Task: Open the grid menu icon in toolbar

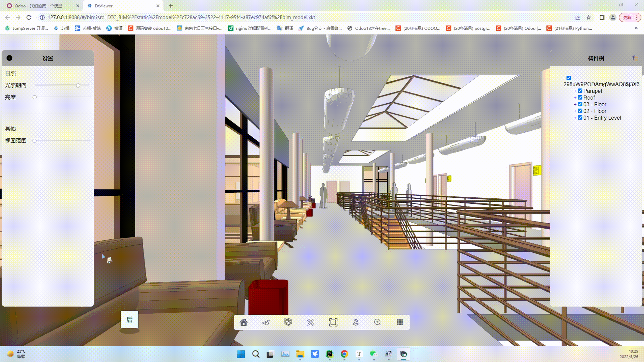Action: (x=400, y=322)
